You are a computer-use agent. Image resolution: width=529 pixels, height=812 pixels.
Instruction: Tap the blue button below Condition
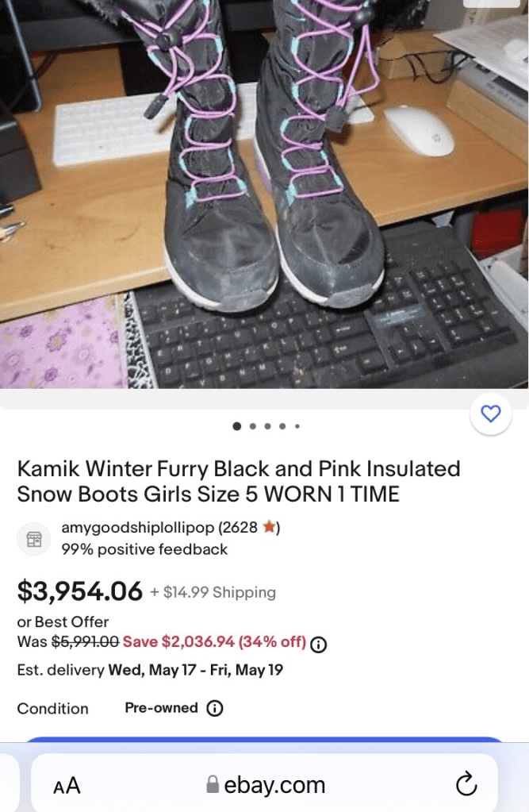264,741
